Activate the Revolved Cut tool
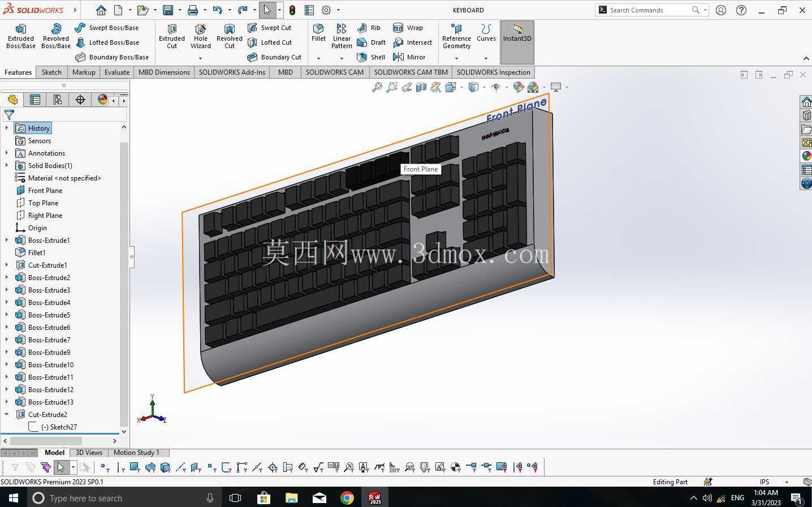Screen dimensions: 812x507 (x=230, y=36)
